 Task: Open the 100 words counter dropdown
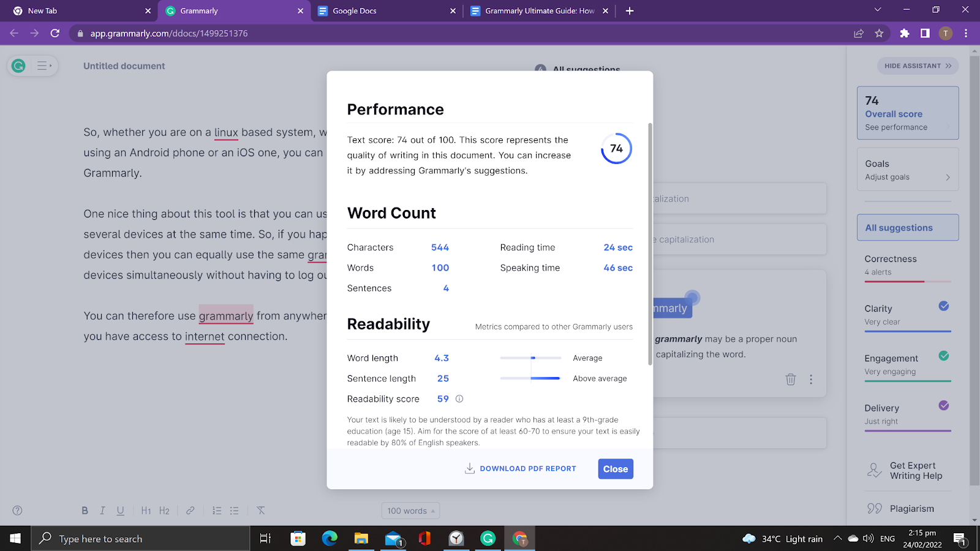(410, 511)
